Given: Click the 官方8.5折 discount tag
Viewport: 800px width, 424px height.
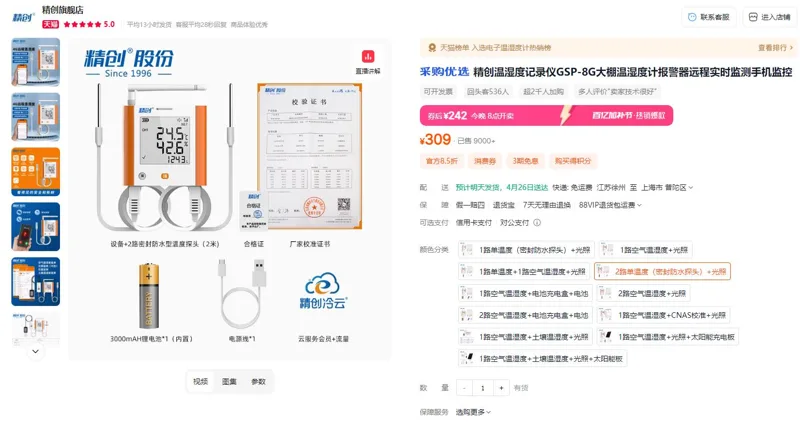Looking at the screenshot, I should pyautogui.click(x=442, y=161).
